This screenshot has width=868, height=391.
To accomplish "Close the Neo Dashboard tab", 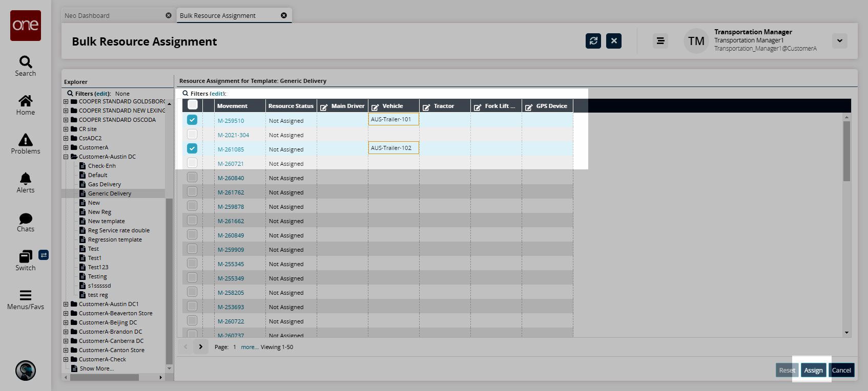I will pos(169,15).
